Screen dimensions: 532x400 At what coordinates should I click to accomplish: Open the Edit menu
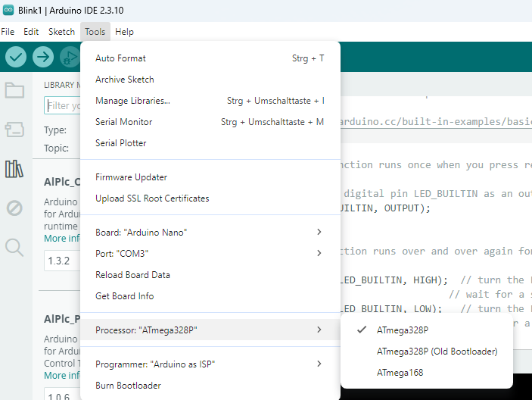point(31,32)
